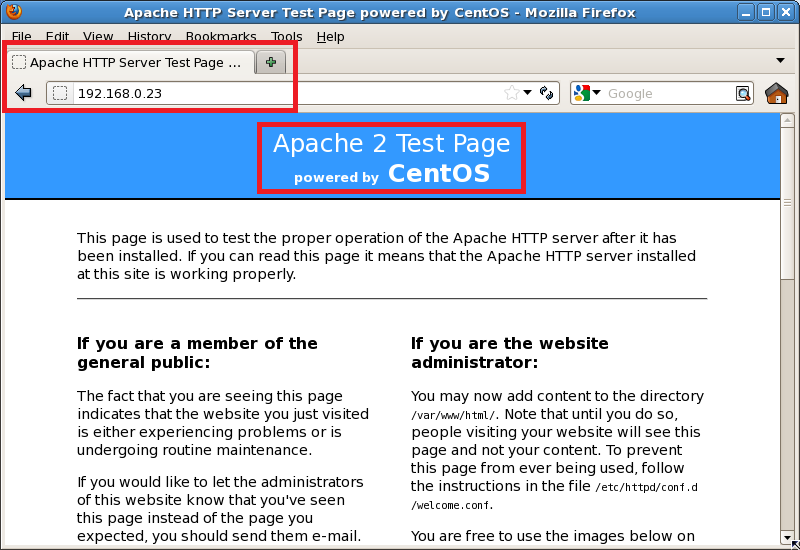Image resolution: width=800 pixels, height=550 pixels.
Task: Maximize the Firefox window
Action: click(x=766, y=12)
